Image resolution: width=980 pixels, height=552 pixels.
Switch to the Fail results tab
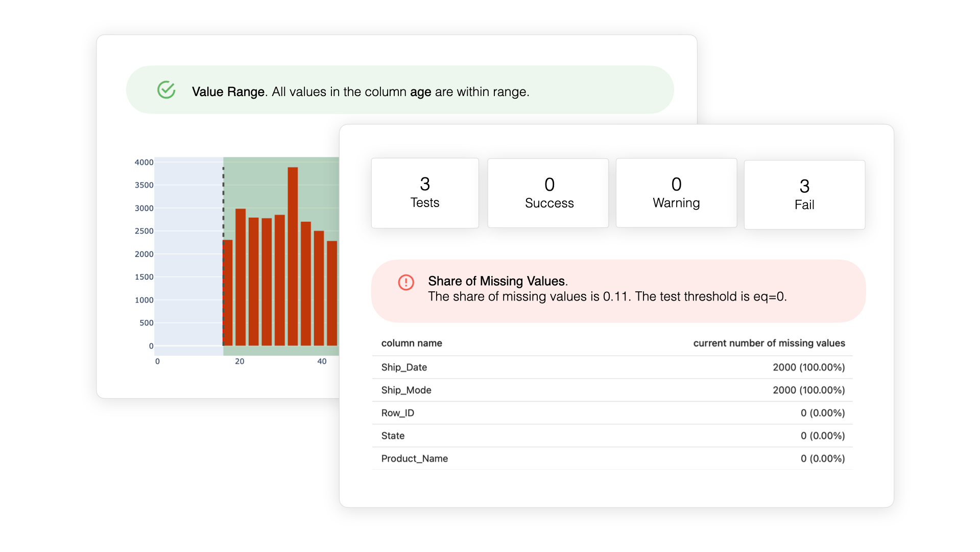click(804, 194)
